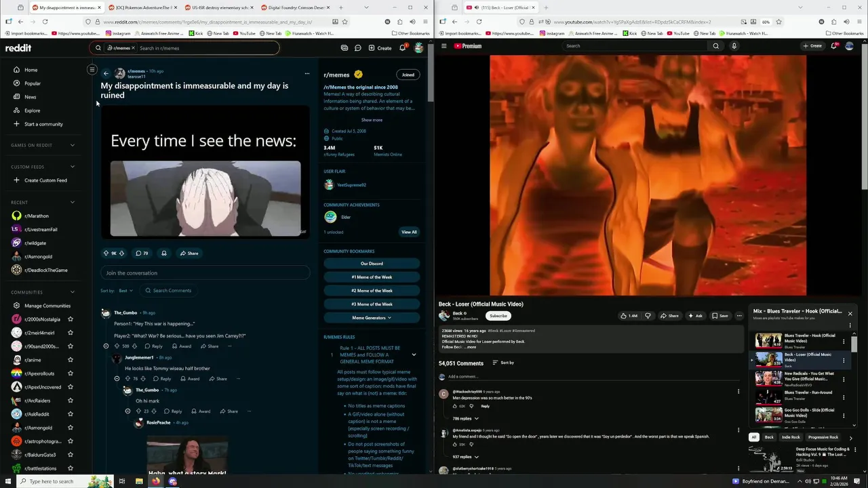The image size is (868, 488).
Task: Close the Mix playlist panel
Action: click(850, 314)
